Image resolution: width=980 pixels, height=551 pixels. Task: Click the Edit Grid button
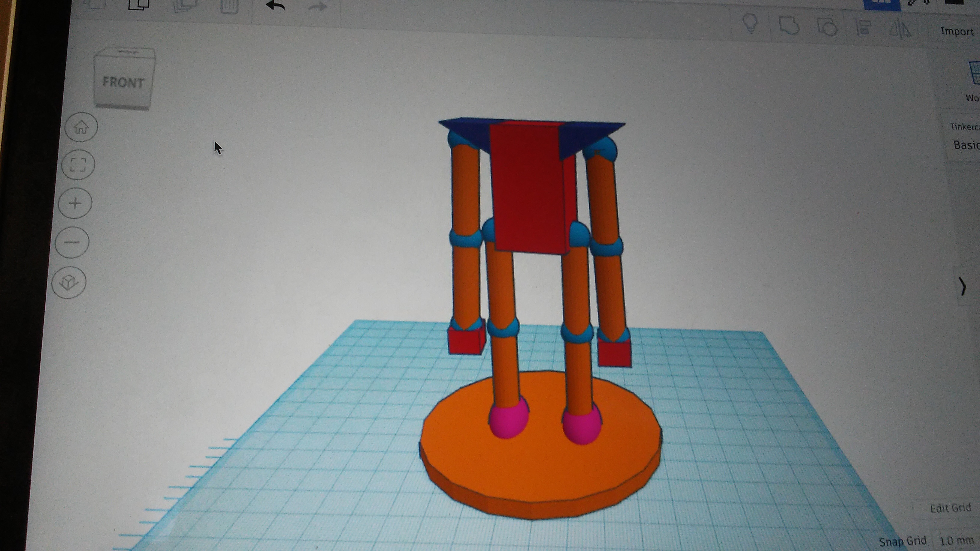950,508
